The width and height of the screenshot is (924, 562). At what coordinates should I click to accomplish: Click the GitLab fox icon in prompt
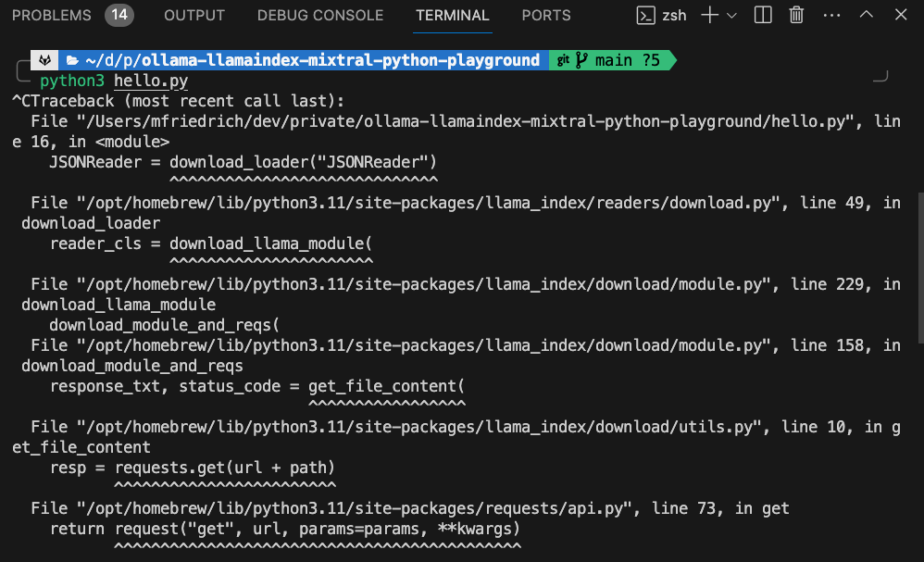44,60
